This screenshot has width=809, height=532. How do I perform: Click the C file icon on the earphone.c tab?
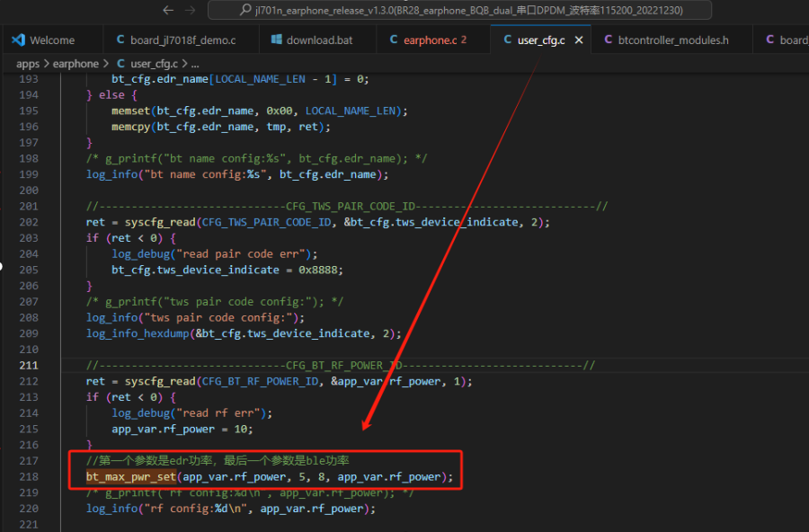point(394,40)
